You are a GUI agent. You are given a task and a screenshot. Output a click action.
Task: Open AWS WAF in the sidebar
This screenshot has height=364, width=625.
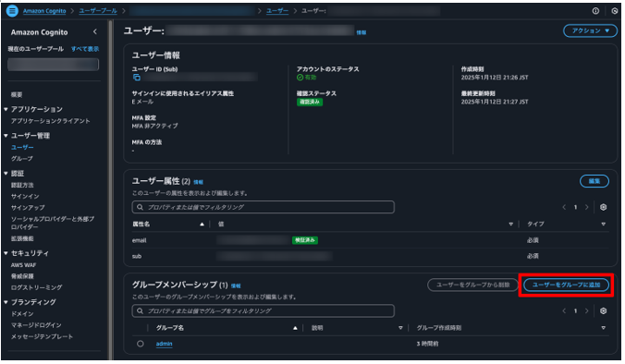pyautogui.click(x=23, y=265)
